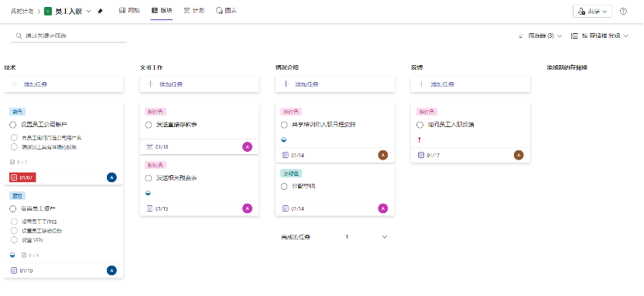Click the red exclamation priority icon in 反馈 column
Viewport: 644px width, 296px height.
point(420,140)
